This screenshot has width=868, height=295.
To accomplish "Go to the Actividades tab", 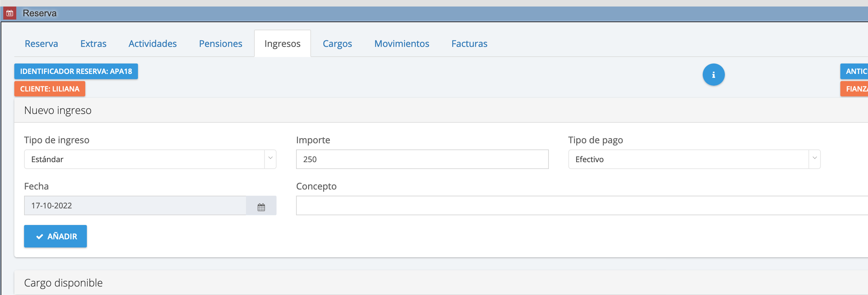I will (x=153, y=44).
